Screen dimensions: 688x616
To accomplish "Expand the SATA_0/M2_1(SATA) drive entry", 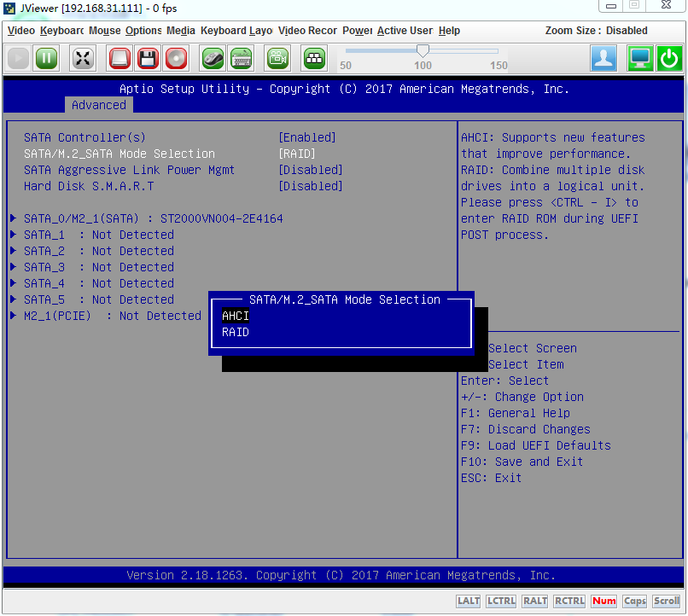I will 154,218.
